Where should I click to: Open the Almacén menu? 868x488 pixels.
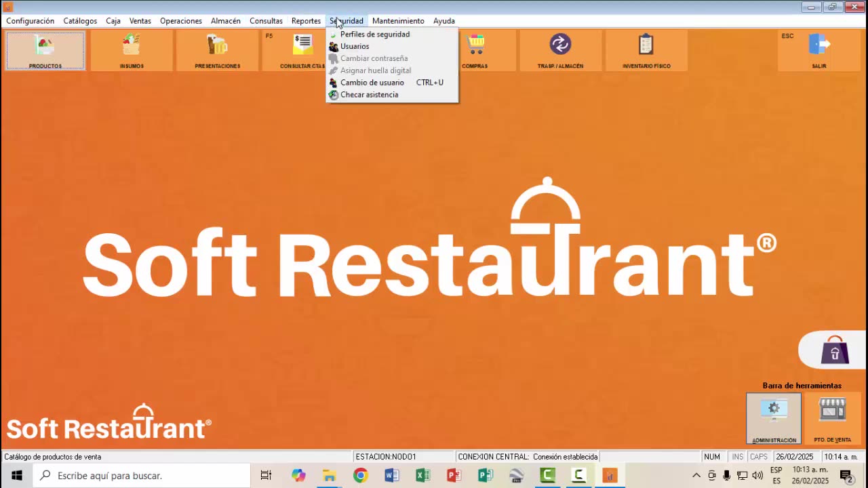pyautogui.click(x=226, y=21)
